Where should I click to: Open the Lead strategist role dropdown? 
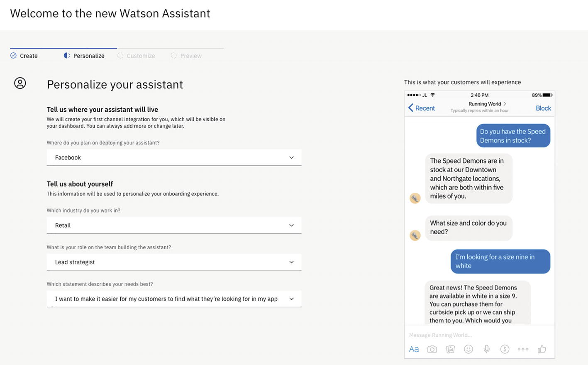pyautogui.click(x=174, y=262)
